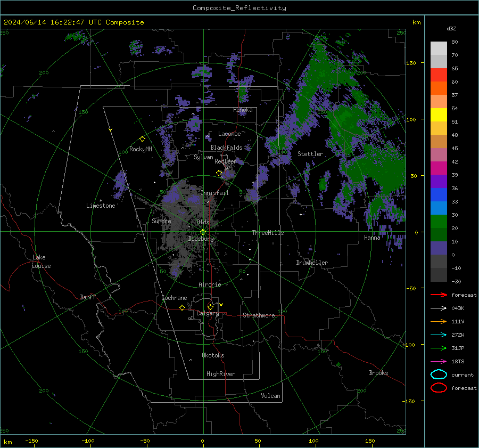Click the magenta legend swatch near 39
Viewport: 479px width, 448px height.
pos(439,168)
